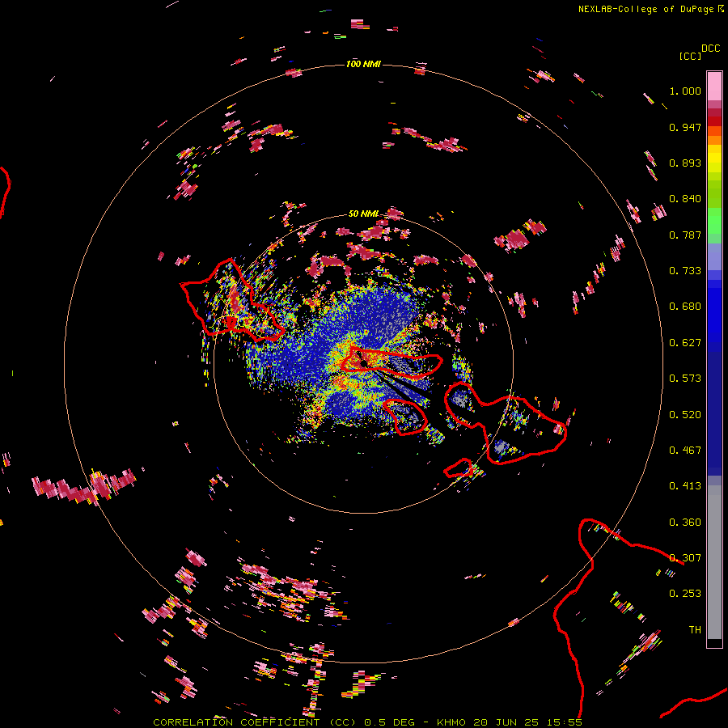Viewport: 728px width, 728px height.
Task: Click the 0.307 legend value
Action: pos(685,558)
